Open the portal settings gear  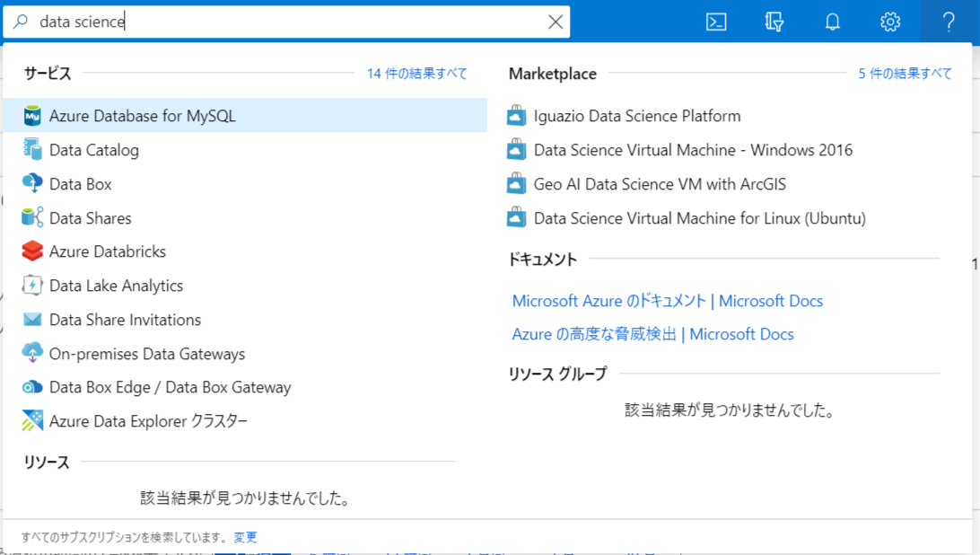[x=889, y=22]
